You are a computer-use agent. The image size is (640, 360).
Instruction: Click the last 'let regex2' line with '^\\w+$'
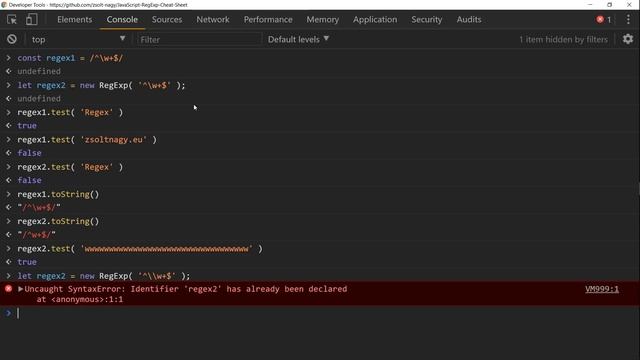click(x=104, y=276)
